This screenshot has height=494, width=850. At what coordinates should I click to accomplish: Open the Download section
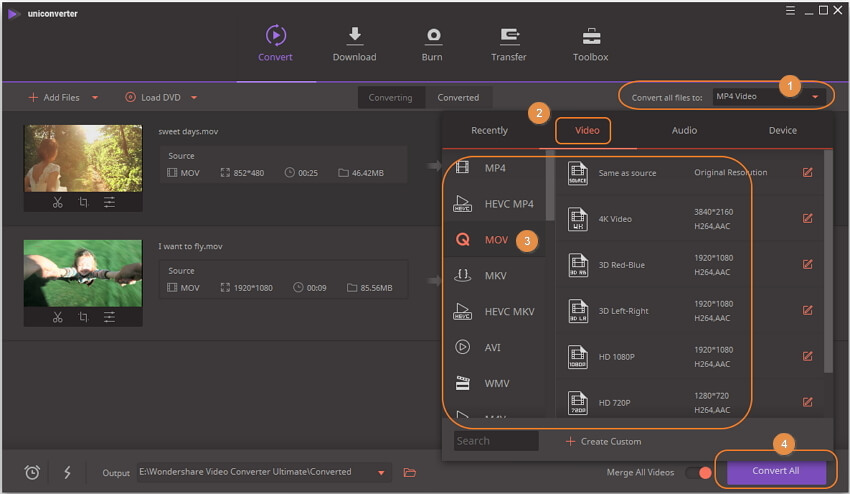coord(355,44)
